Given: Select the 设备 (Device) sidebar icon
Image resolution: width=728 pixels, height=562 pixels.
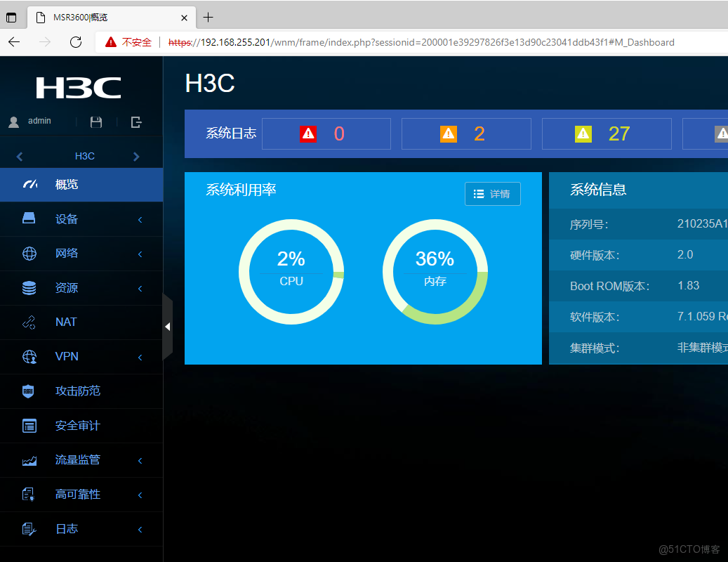Looking at the screenshot, I should 28,218.
